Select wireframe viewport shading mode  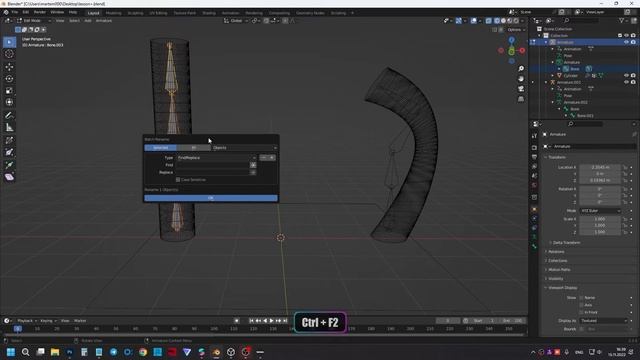tap(497, 20)
